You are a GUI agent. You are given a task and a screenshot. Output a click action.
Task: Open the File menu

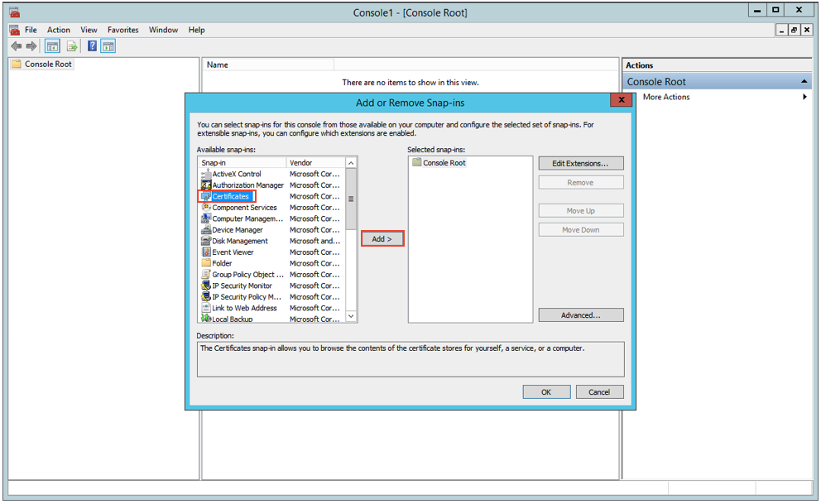tap(31, 30)
